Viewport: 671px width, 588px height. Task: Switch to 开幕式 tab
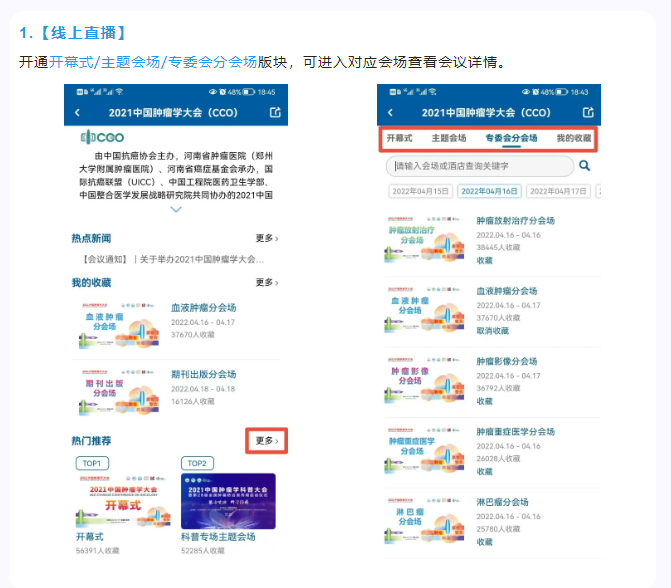coord(400,138)
